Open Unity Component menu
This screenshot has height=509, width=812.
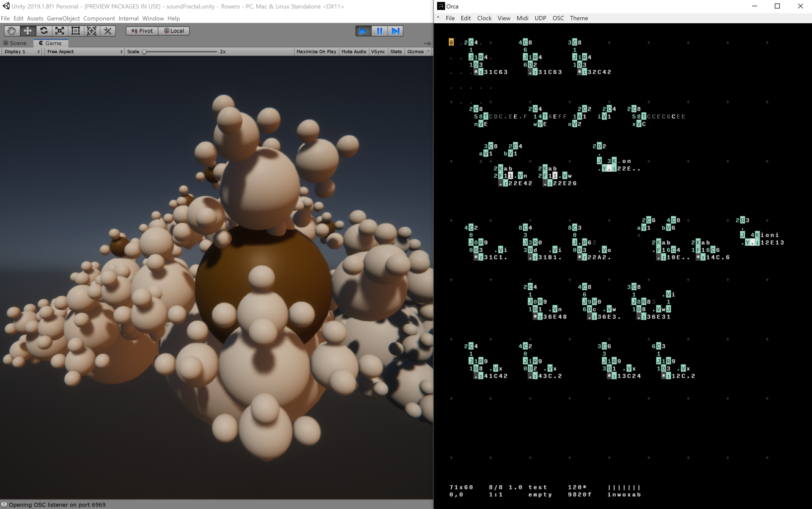click(x=99, y=18)
